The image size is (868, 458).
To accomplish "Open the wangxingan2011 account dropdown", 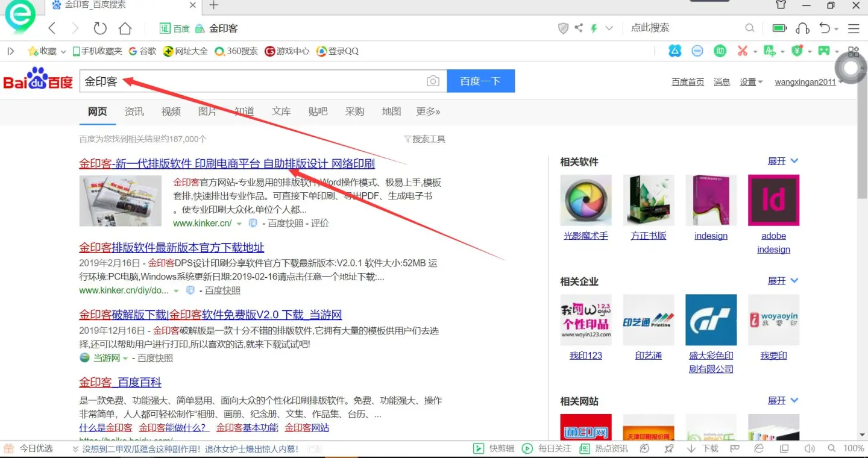I will coord(808,82).
